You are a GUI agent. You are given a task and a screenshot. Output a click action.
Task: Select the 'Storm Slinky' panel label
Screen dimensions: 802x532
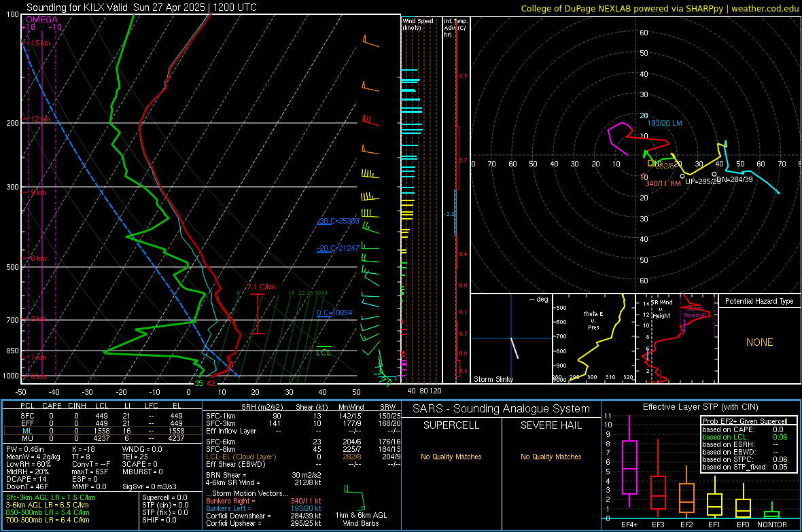(x=493, y=379)
